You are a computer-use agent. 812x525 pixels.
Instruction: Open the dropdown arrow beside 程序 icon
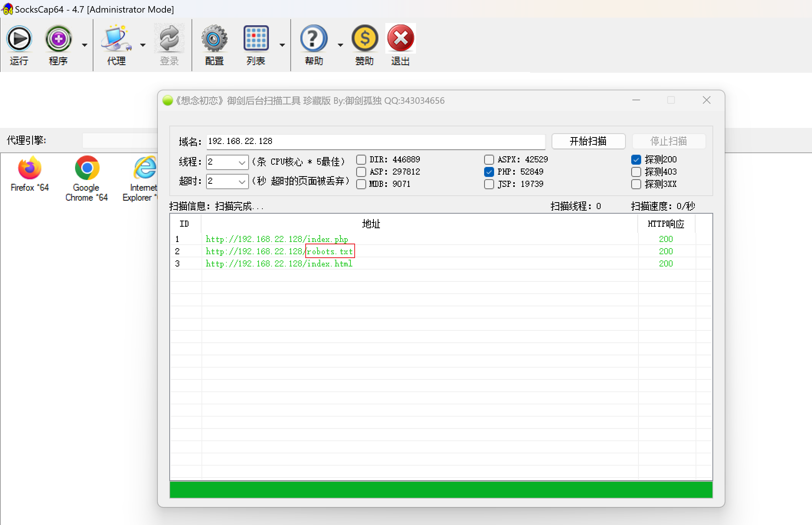tap(85, 45)
